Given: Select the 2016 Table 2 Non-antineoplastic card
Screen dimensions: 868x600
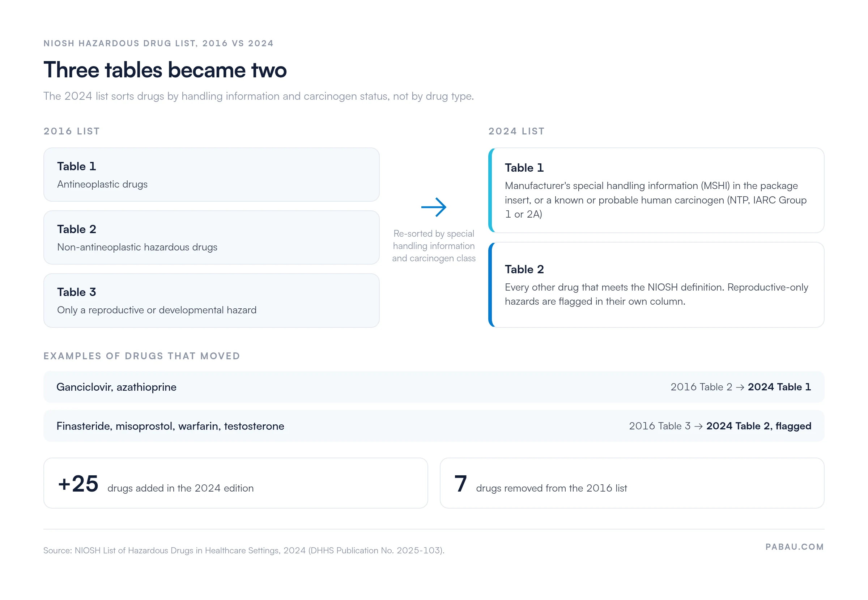Looking at the screenshot, I should (x=211, y=237).
